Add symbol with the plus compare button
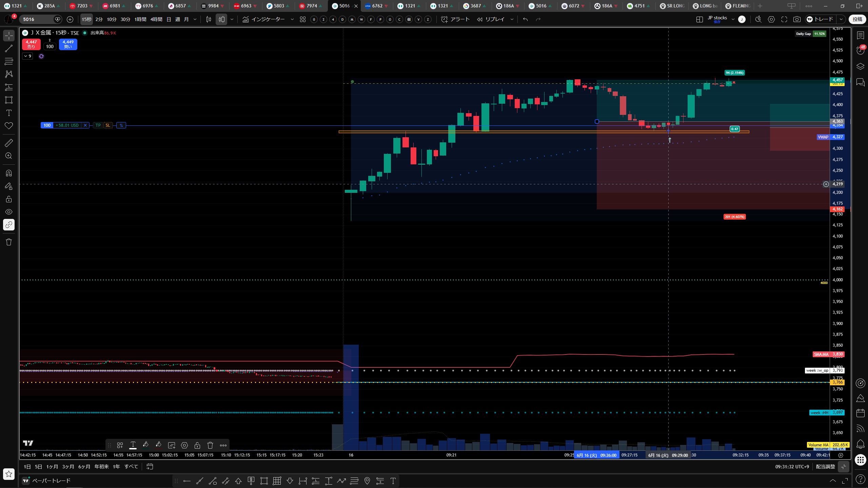The width and height of the screenshot is (868, 488). pos(70,20)
